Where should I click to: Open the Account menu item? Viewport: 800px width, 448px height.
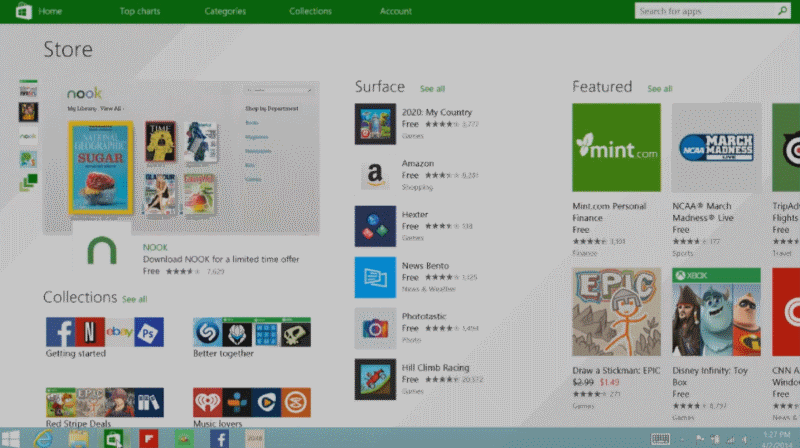click(x=395, y=11)
